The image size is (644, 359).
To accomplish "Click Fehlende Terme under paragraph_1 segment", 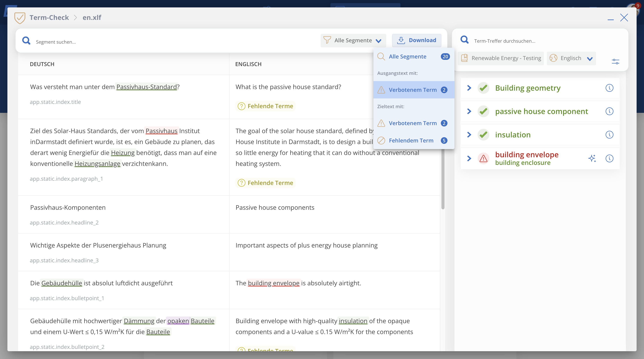I will (265, 183).
